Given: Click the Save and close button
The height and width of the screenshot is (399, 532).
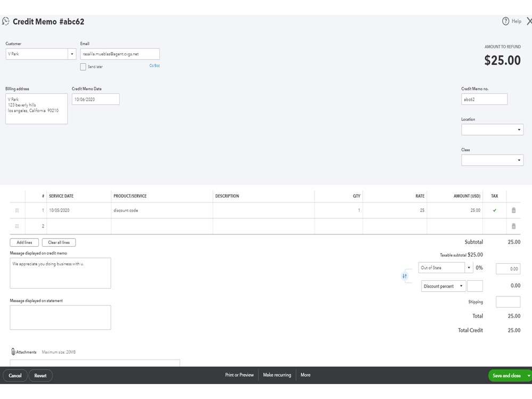Looking at the screenshot, I should pyautogui.click(x=506, y=376).
